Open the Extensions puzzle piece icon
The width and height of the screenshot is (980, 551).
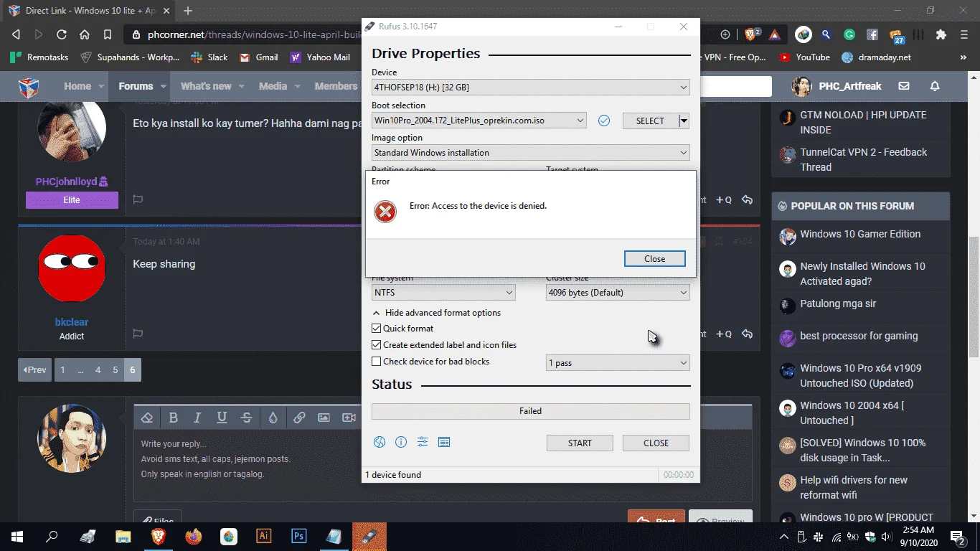pos(941,34)
